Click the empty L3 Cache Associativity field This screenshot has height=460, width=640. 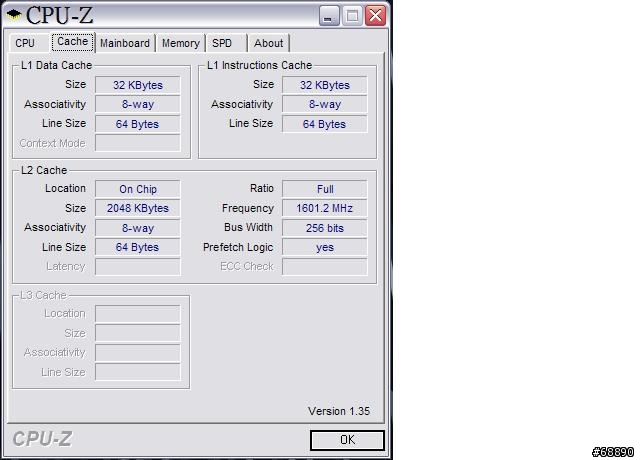pos(138,353)
